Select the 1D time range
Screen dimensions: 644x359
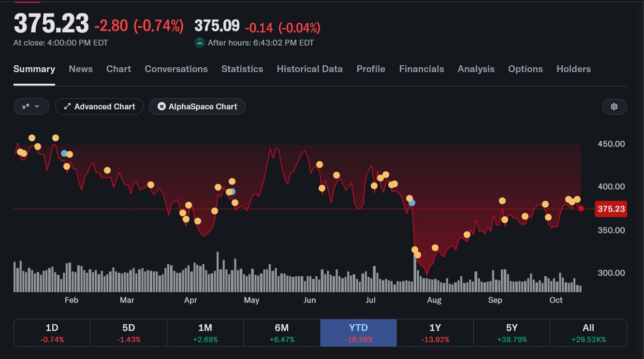point(52,333)
